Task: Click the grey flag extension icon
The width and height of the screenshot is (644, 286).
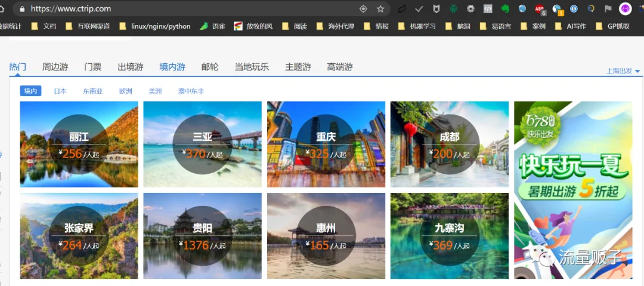Action: 608,8
